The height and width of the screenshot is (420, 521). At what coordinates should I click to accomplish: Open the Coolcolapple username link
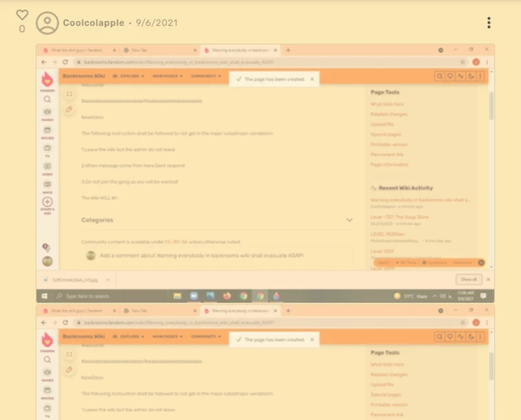pos(94,23)
